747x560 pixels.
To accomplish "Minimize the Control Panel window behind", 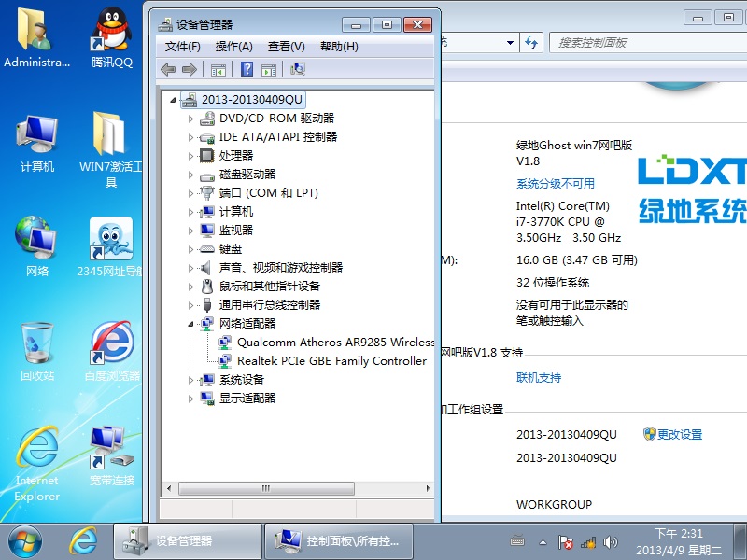I will pos(698,18).
